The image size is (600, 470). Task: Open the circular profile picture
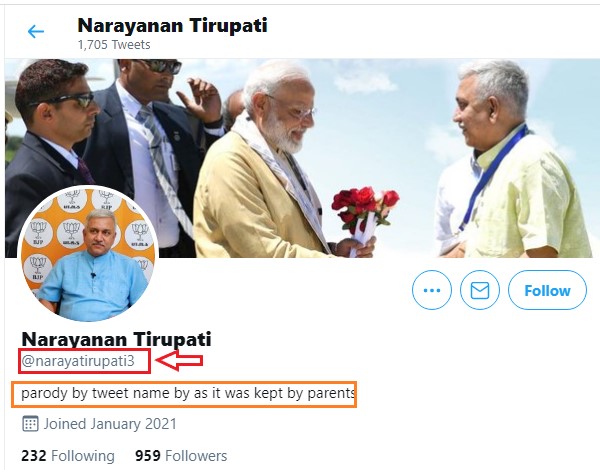click(x=88, y=254)
